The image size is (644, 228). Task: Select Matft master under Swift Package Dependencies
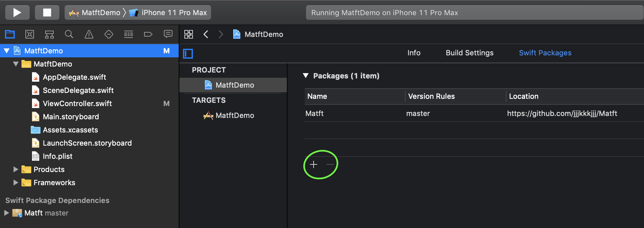[89, 213]
